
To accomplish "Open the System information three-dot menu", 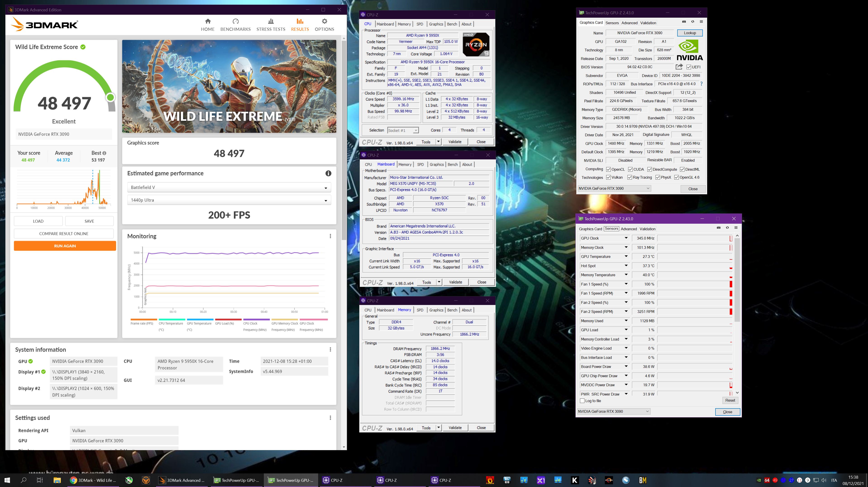I will pyautogui.click(x=330, y=349).
